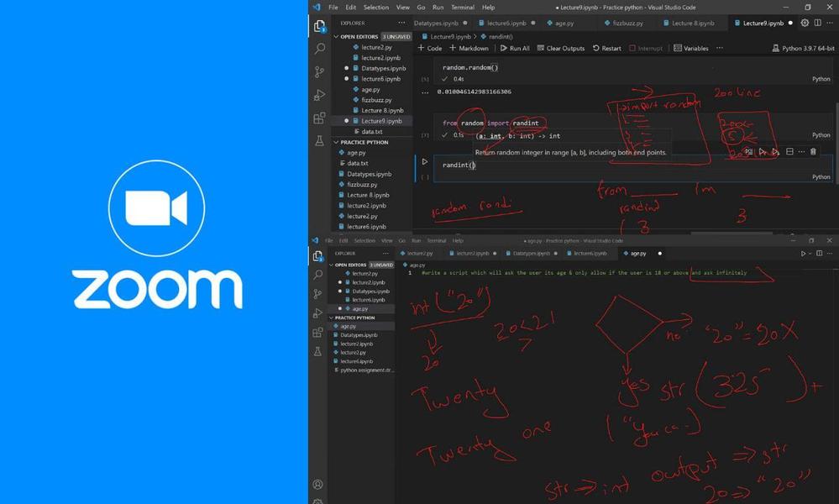Click randint() breadcrumb in Lecture9 window
Image resolution: width=839 pixels, height=504 pixels.
[x=496, y=37]
